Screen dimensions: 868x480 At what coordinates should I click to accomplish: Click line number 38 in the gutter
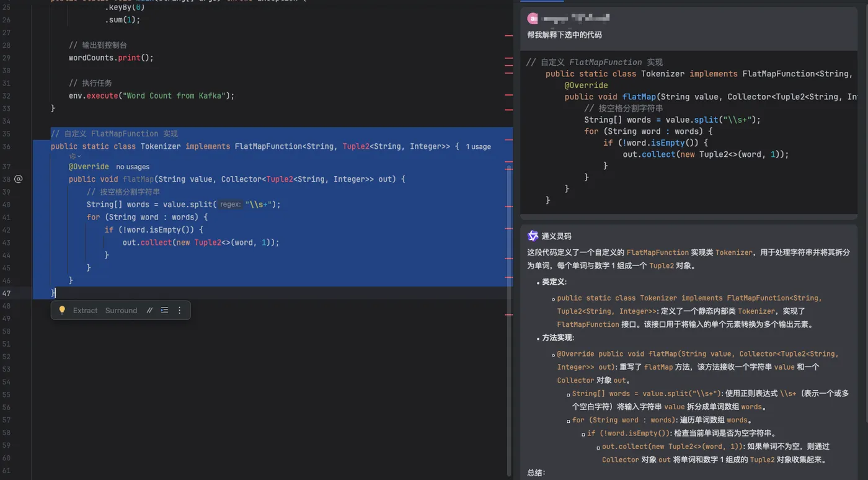point(6,179)
